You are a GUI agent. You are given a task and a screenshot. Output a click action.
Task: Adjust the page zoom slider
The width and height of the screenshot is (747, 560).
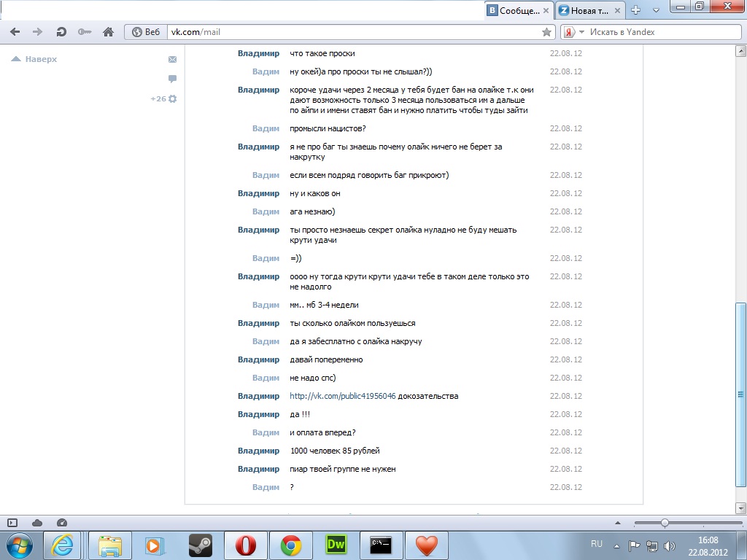pyautogui.click(x=664, y=523)
